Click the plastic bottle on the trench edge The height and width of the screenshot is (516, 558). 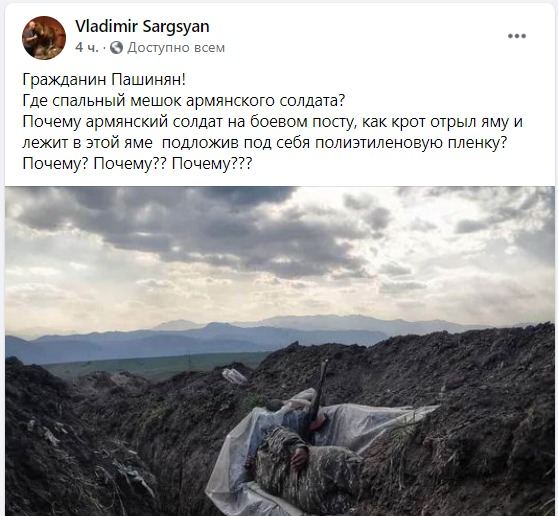click(x=234, y=376)
